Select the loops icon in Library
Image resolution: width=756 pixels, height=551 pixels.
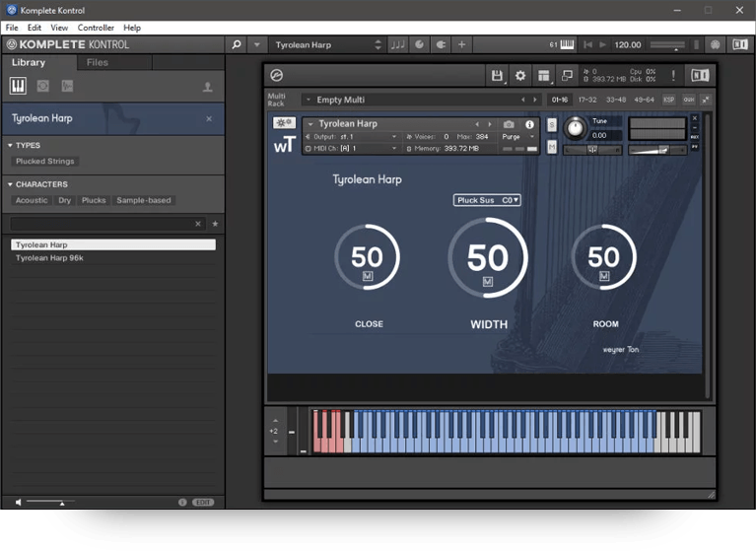pyautogui.click(x=43, y=86)
